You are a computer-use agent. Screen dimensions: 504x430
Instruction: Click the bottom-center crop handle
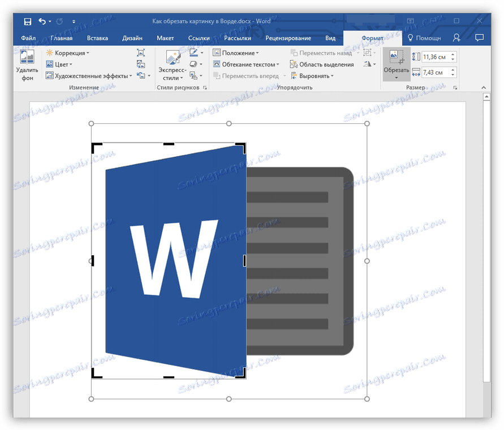click(169, 377)
